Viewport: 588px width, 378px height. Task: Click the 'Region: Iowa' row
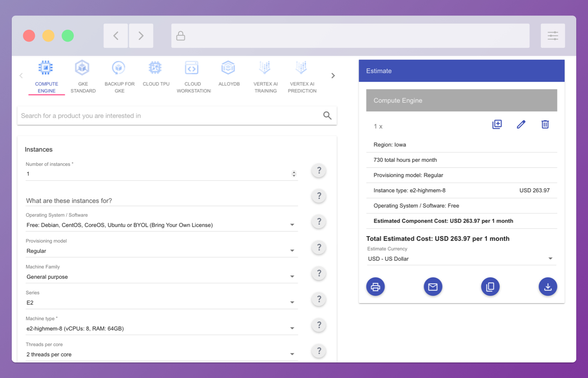462,145
